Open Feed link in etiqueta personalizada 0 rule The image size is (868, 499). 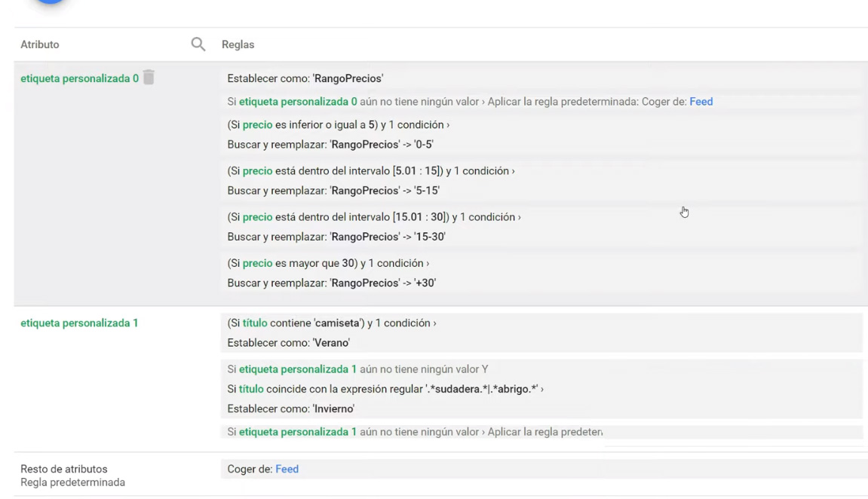coord(701,102)
